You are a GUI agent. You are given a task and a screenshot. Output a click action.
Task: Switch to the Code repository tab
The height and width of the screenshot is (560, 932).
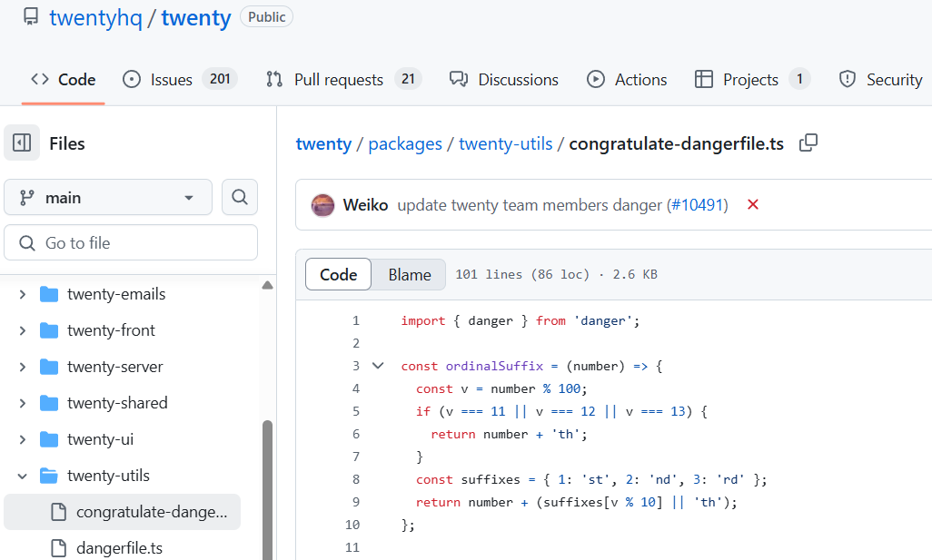click(x=63, y=80)
